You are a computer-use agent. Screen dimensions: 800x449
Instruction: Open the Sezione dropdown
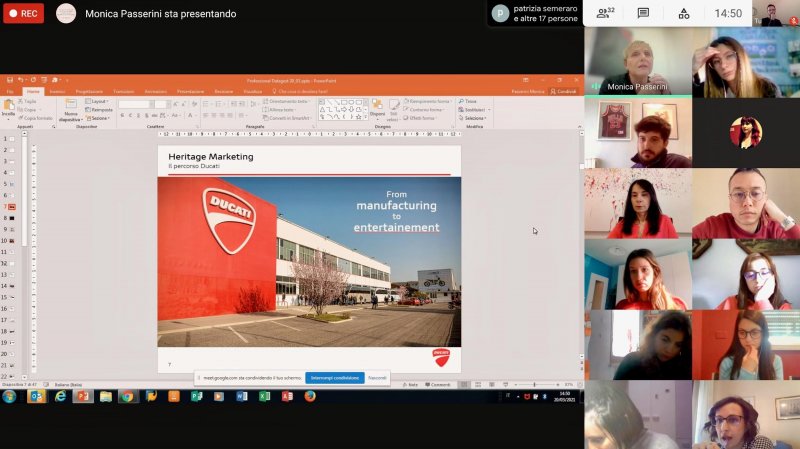pos(97,118)
